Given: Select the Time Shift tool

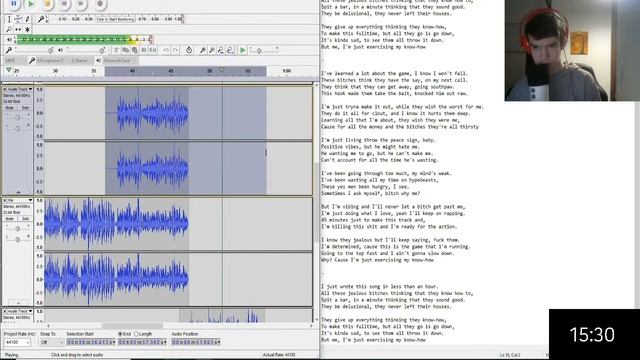Looking at the screenshot, I should (18, 29).
